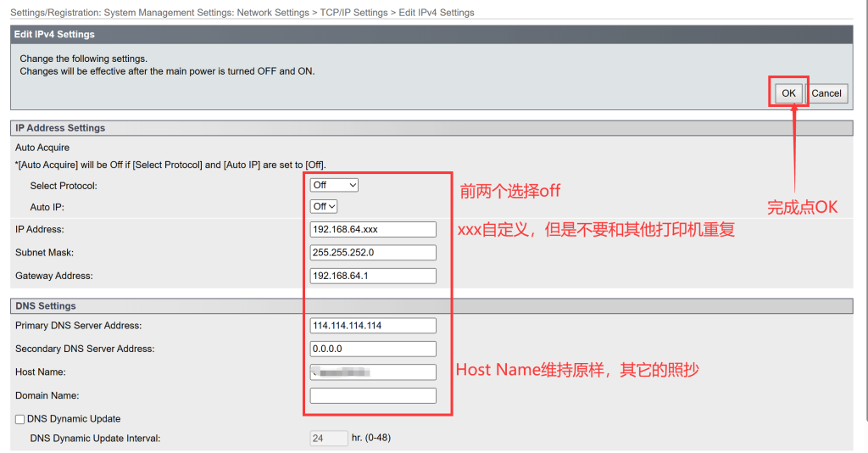Click the Secondary DNS Server Address field
Viewport: 868px width, 453px height.
coord(373,349)
